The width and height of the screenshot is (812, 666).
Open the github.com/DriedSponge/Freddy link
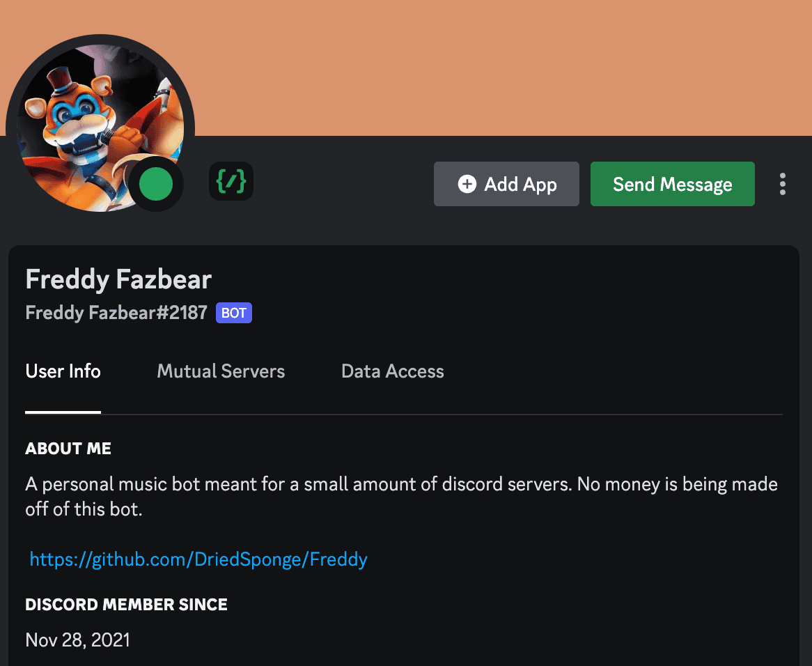198,559
